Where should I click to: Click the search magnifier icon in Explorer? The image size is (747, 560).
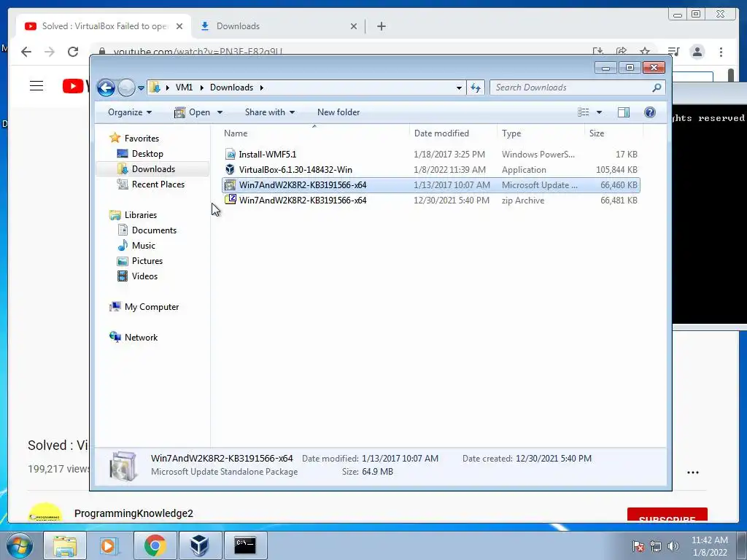click(657, 87)
